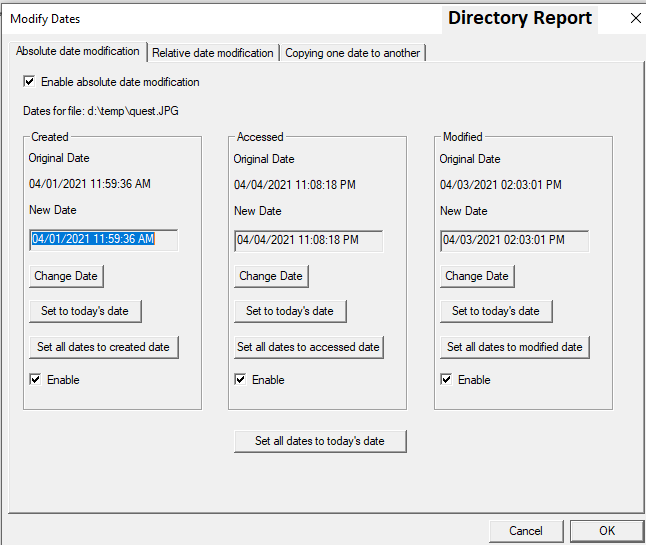Screen dimensions: 646x547
Task: Open the Copying one date to another tab
Action: (352, 53)
